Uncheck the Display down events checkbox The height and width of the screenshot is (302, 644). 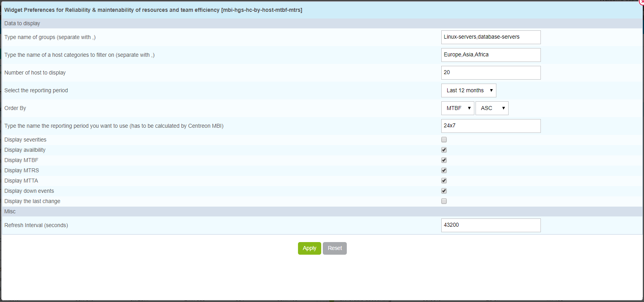[444, 191]
